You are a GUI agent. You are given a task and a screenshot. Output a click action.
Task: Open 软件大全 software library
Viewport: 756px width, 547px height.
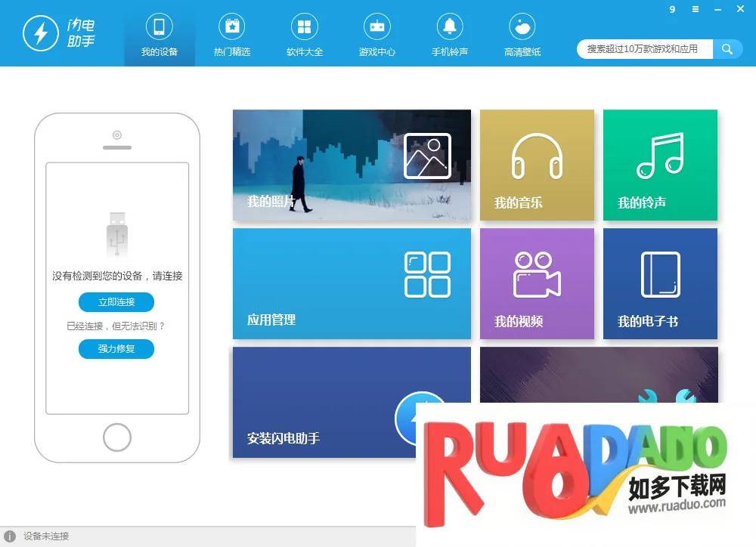(x=304, y=36)
